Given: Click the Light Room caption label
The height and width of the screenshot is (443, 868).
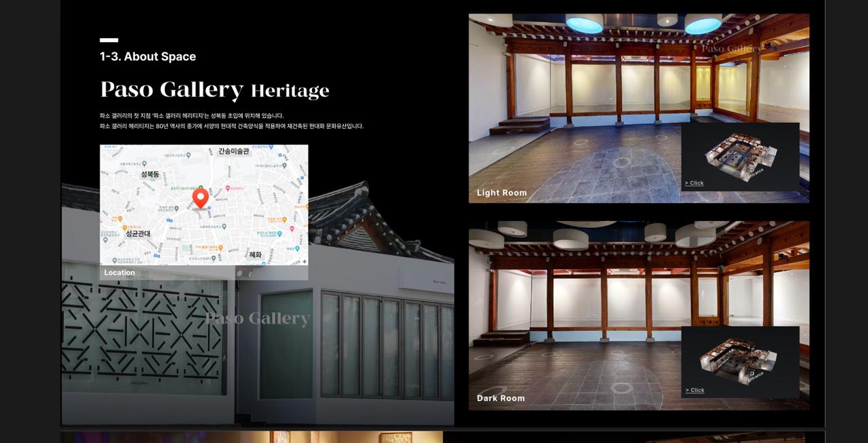Looking at the screenshot, I should point(501,193).
